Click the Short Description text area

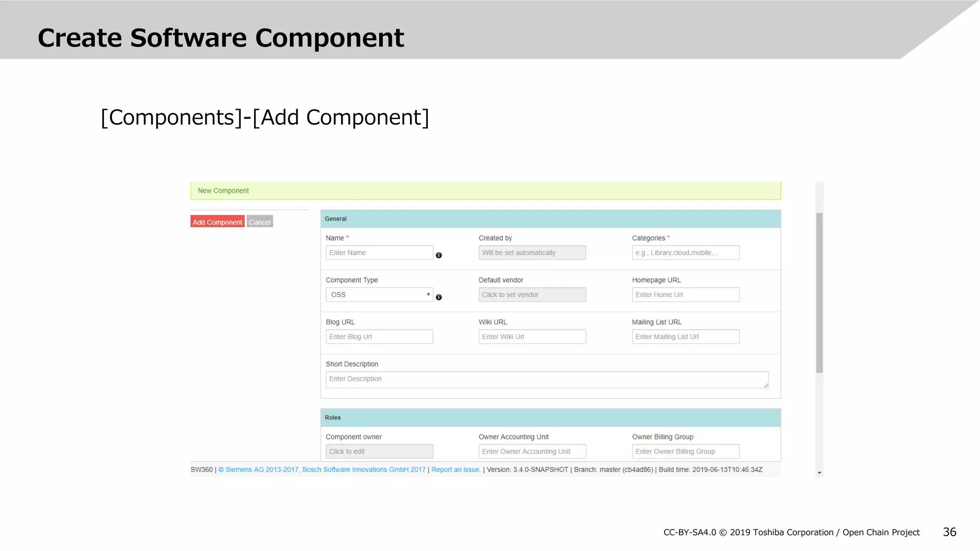tap(547, 380)
